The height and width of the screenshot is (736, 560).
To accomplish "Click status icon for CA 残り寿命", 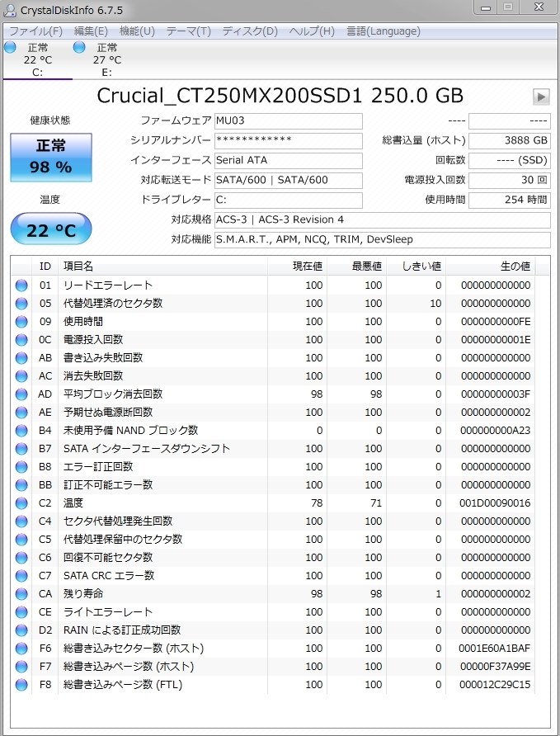I will [21, 594].
